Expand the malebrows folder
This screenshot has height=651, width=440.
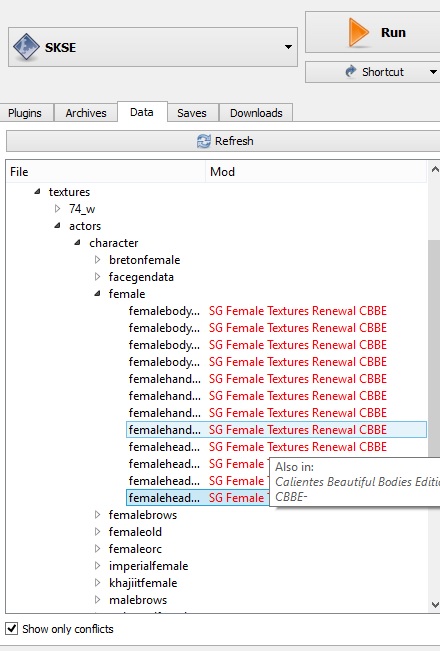(98, 600)
